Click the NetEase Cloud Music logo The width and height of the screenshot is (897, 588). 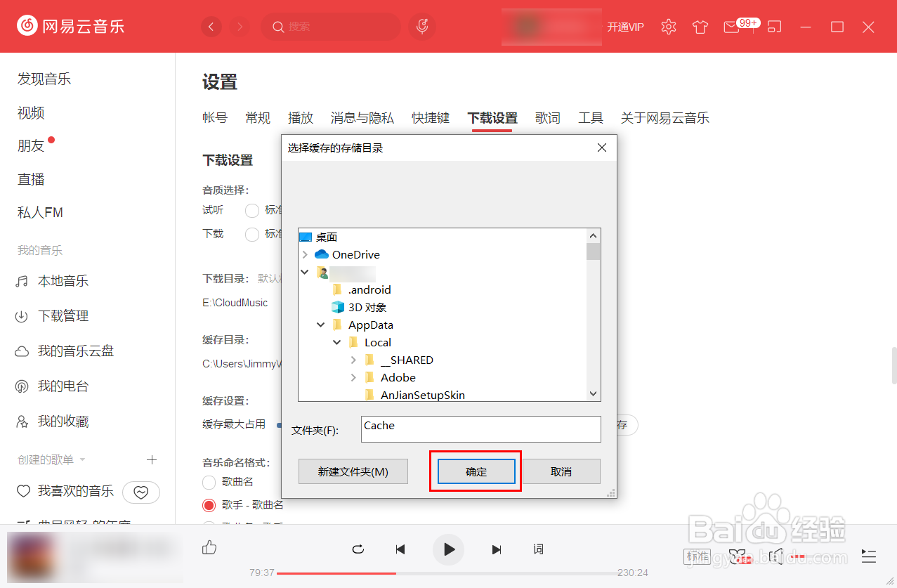(70, 27)
